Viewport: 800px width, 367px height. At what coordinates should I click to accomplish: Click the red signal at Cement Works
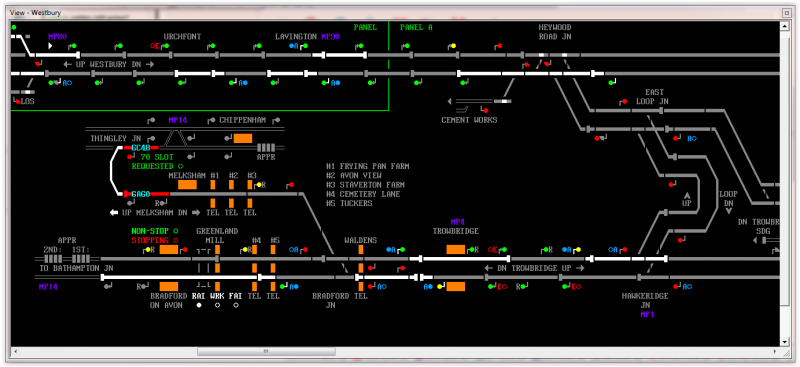point(485,110)
